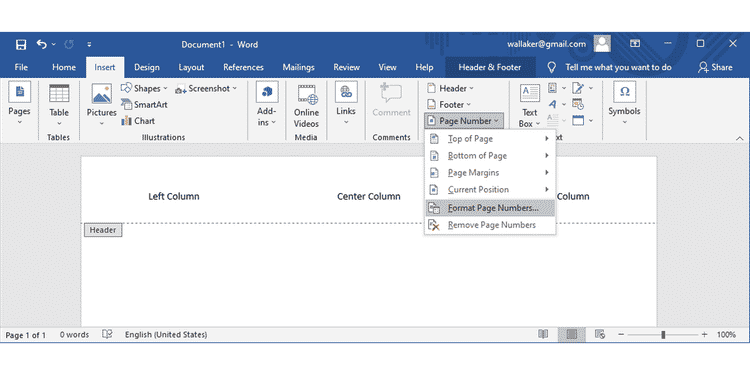
Task: Open the Symbols menu
Action: click(x=624, y=104)
